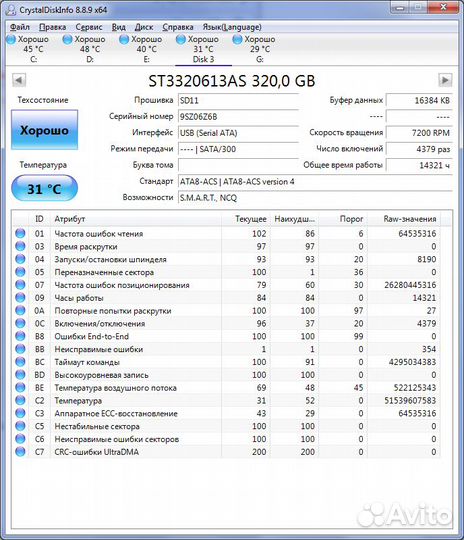The height and width of the screenshot is (540, 464).
Task: Click the disk model title ST3320613AS 320,0 GB
Action: click(x=232, y=81)
